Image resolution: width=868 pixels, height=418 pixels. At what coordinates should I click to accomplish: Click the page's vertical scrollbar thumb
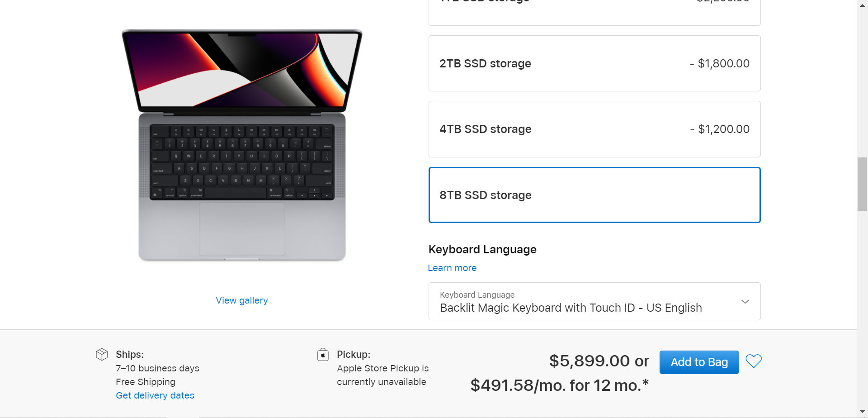[x=862, y=184]
